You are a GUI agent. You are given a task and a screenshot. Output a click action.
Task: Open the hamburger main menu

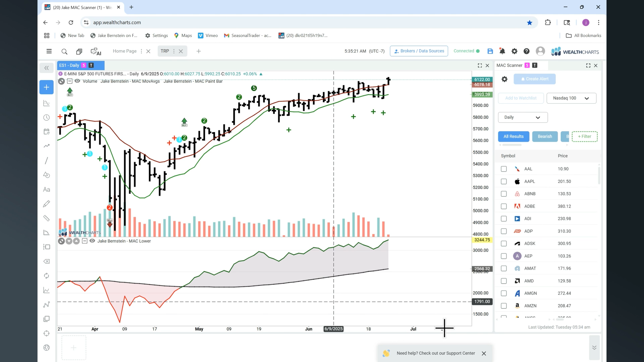pos(49,51)
